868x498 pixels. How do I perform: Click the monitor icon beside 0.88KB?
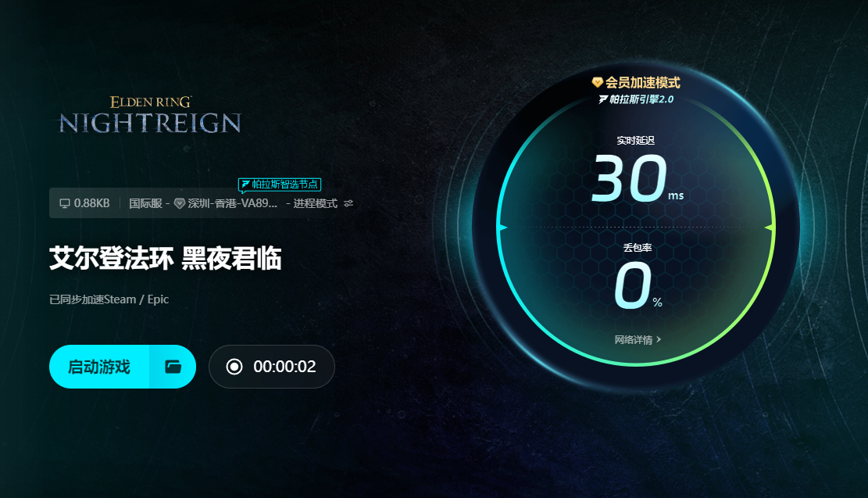pos(65,204)
